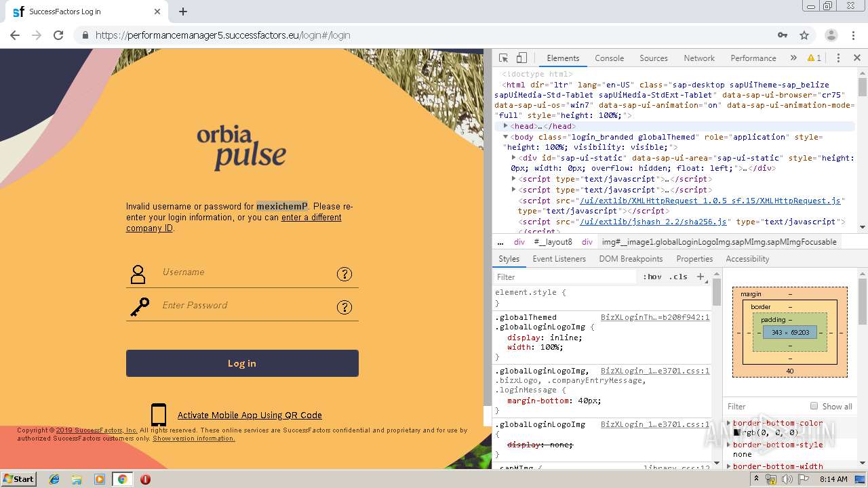Viewport: 868px width, 488px height.
Task: Toggle .cls class editor
Action: pyautogui.click(x=678, y=277)
